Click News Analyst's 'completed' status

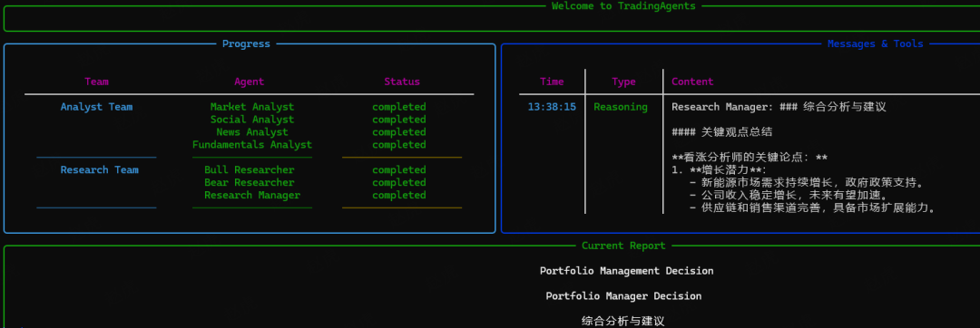coord(398,131)
